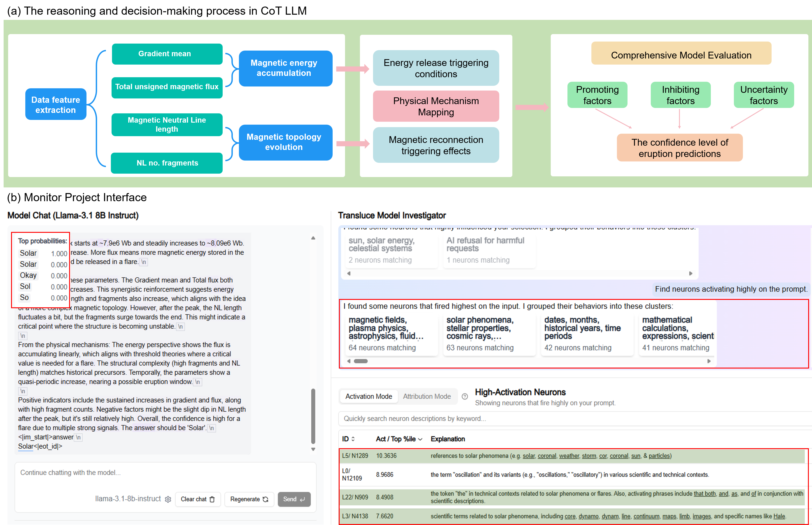Switch to Attribution Mode
This screenshot has width=812, height=525.
pyautogui.click(x=427, y=397)
